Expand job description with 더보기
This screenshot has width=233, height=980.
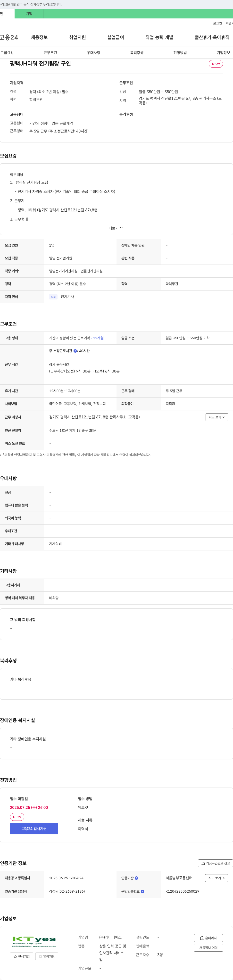tap(116, 228)
